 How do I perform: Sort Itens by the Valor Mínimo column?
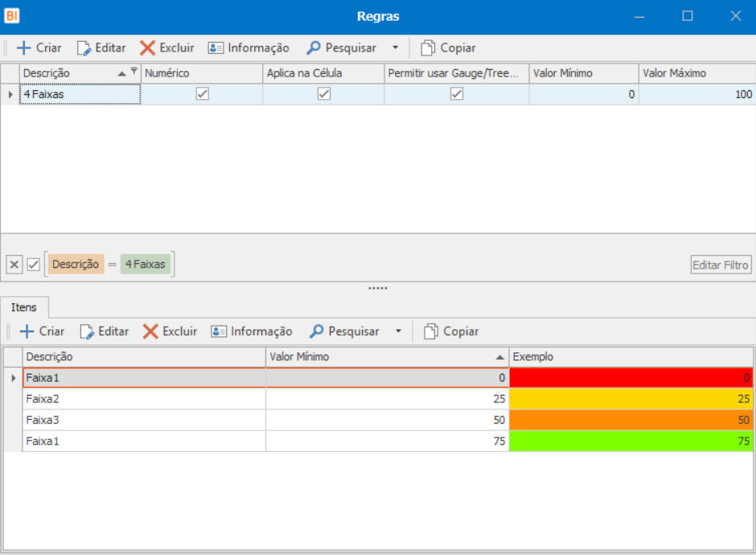pyautogui.click(x=387, y=357)
